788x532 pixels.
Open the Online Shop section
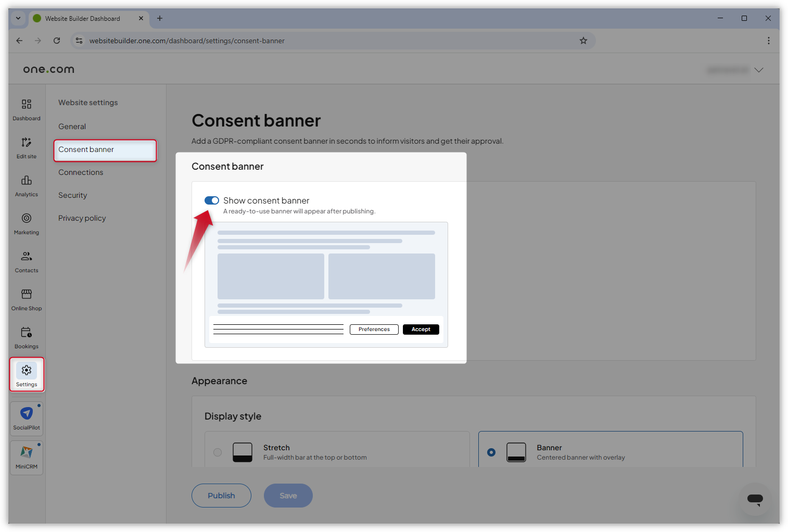pyautogui.click(x=26, y=299)
